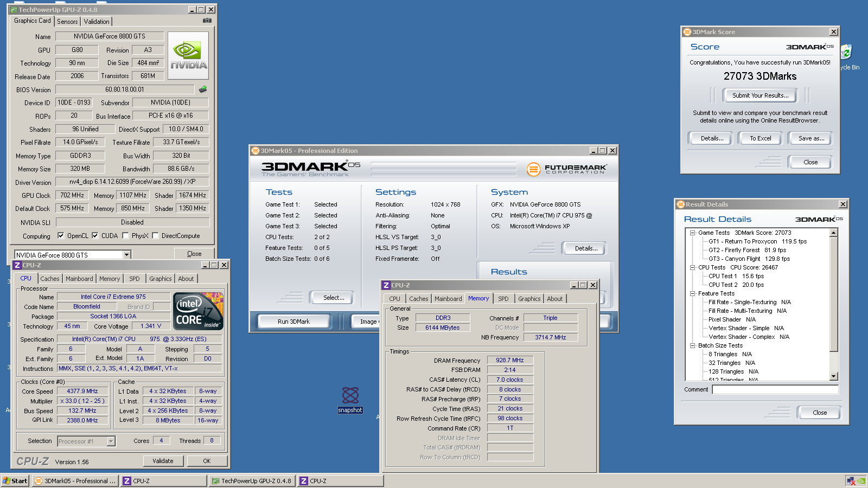Screen dimensions: 868x488
Task: Enable the PhysX checkbox
Action: tap(125, 236)
